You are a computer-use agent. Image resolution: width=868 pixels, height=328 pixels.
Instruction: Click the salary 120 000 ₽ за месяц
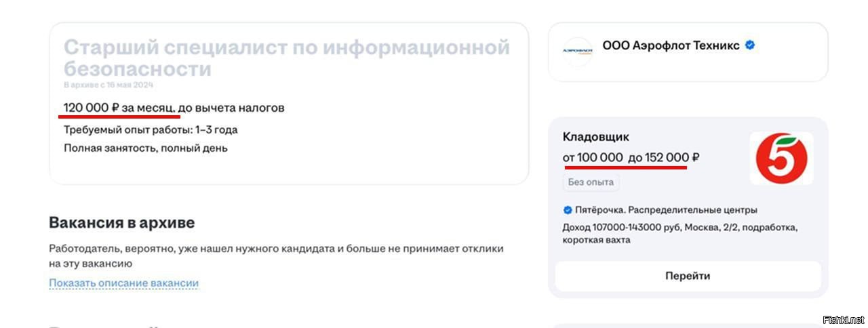click(119, 108)
